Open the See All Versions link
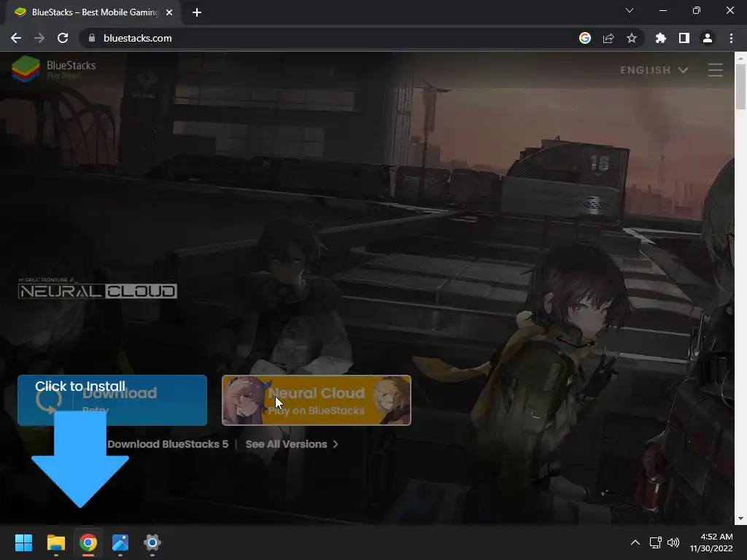Screen dimensions: 747x560 292,444
